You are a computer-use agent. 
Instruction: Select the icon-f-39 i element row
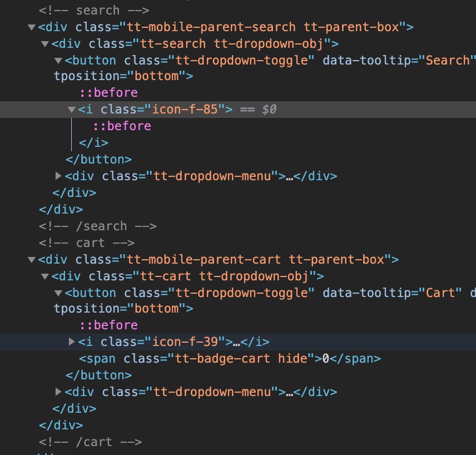(x=238, y=342)
